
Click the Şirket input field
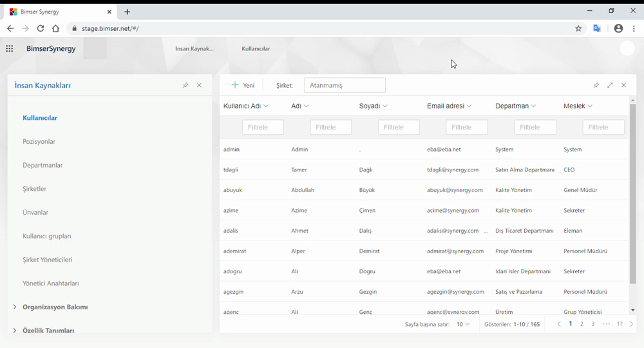345,85
